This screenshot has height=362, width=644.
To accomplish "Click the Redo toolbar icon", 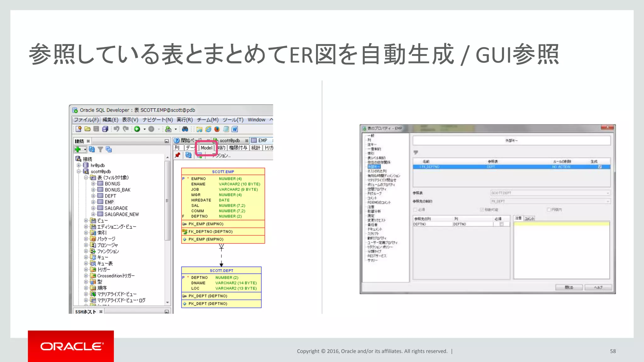I will [x=125, y=129].
